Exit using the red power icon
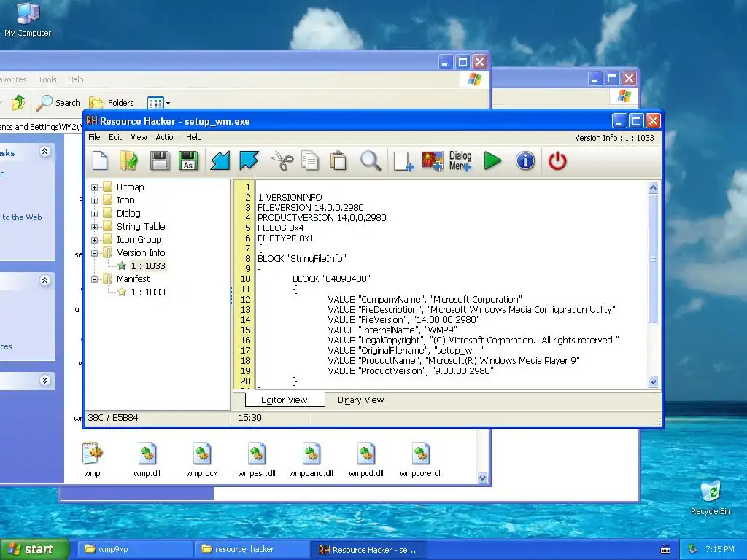This screenshot has height=560, width=747. 557,161
